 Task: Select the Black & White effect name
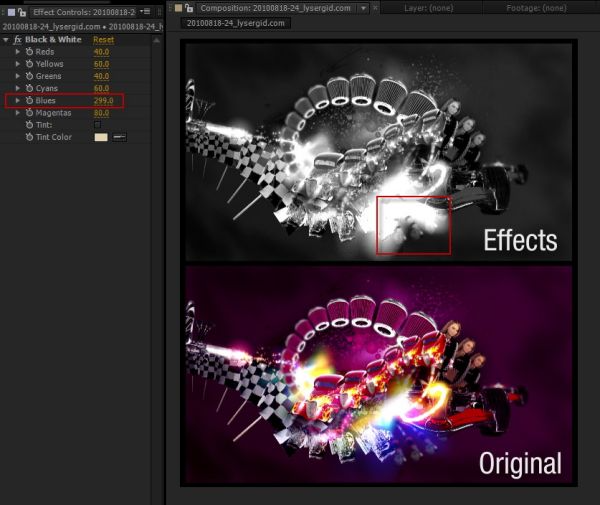(53, 40)
